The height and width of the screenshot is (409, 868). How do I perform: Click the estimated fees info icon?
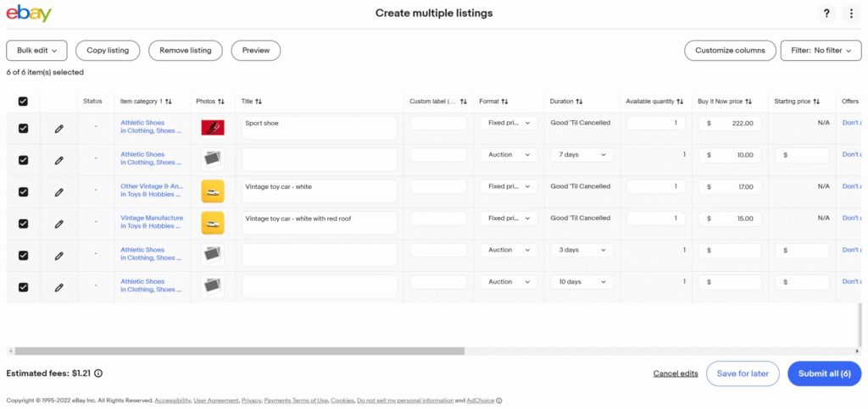point(98,373)
